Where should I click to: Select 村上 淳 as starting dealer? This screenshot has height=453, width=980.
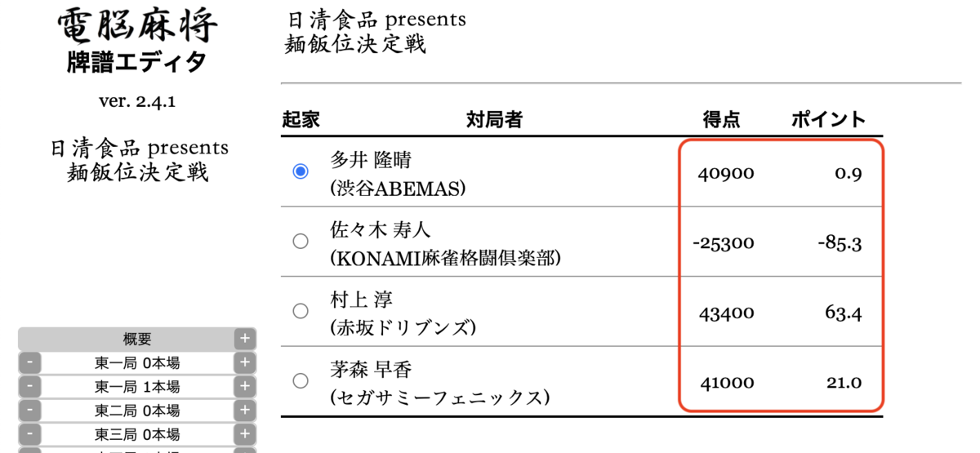point(301,311)
